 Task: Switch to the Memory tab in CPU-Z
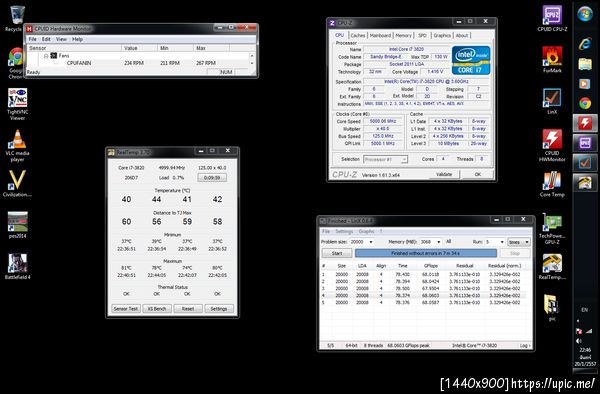click(403, 35)
